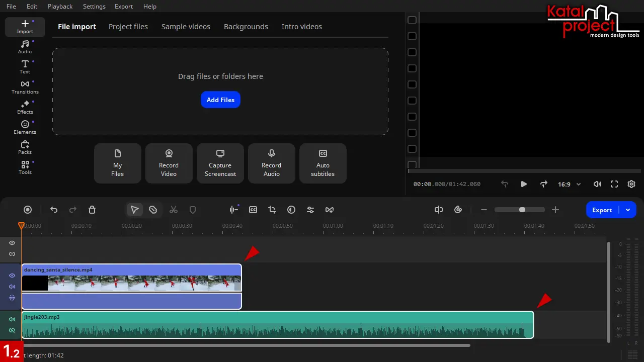Expand the Export options arrow
Image resolution: width=644 pixels, height=362 pixels.
pyautogui.click(x=628, y=210)
